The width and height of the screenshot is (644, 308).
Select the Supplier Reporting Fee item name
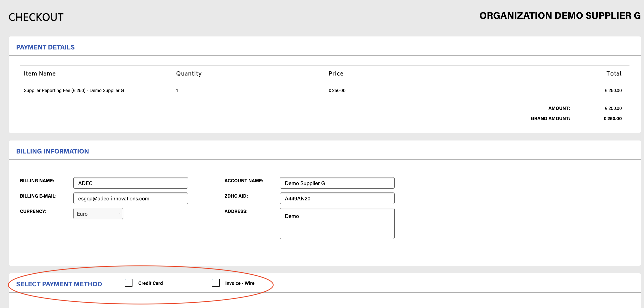(74, 91)
